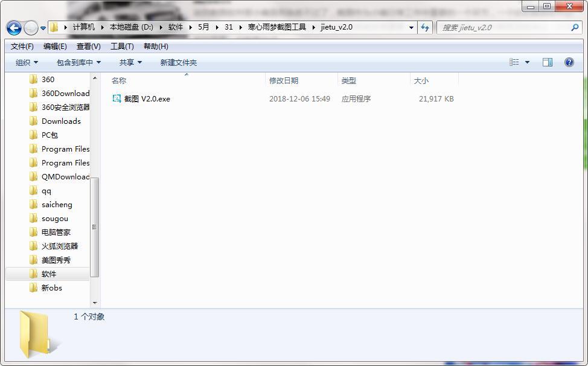Click the date 2018-12-06 15:49
This screenshot has width=588, height=366.
coord(299,98)
